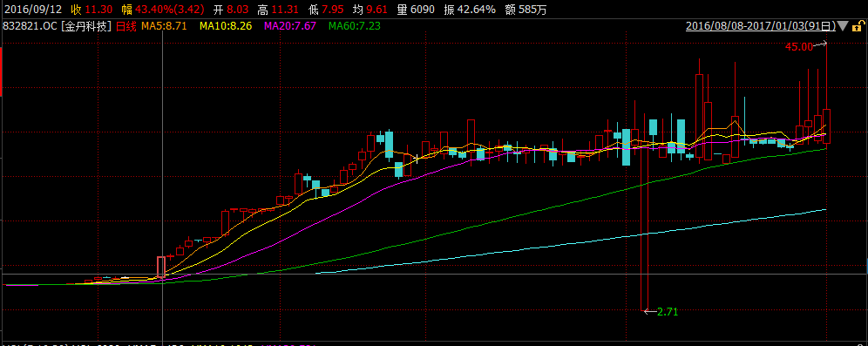
Task: Click the average price 9.61
Action: (376, 10)
